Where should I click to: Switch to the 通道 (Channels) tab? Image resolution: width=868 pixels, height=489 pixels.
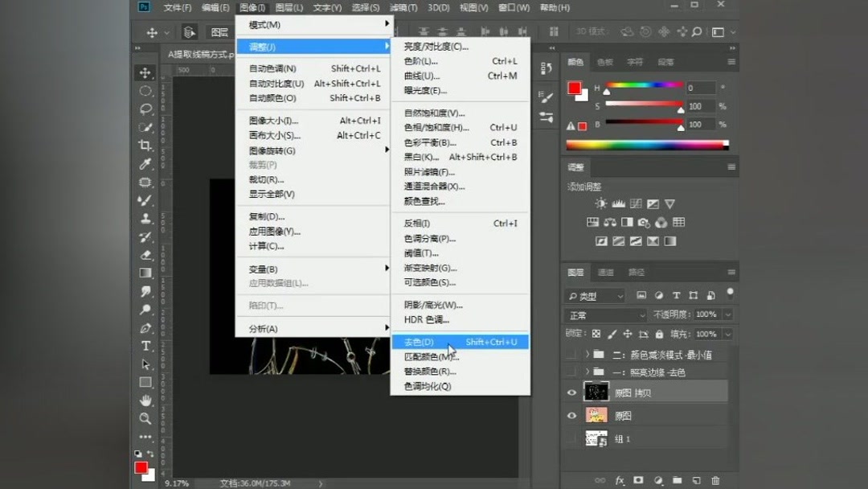coord(605,272)
